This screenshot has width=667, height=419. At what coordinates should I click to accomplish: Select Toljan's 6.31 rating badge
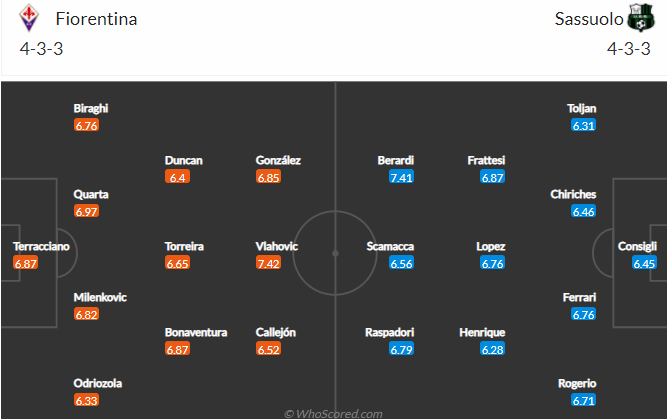point(584,125)
